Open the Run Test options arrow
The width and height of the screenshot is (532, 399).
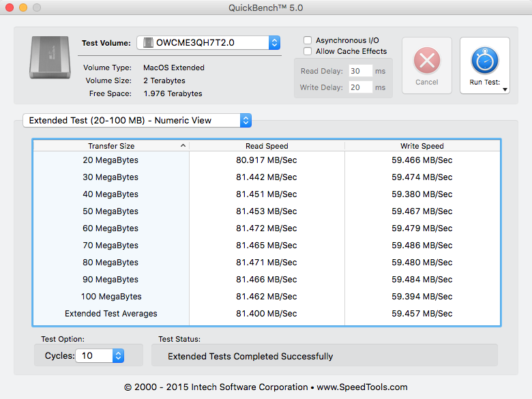(505, 89)
